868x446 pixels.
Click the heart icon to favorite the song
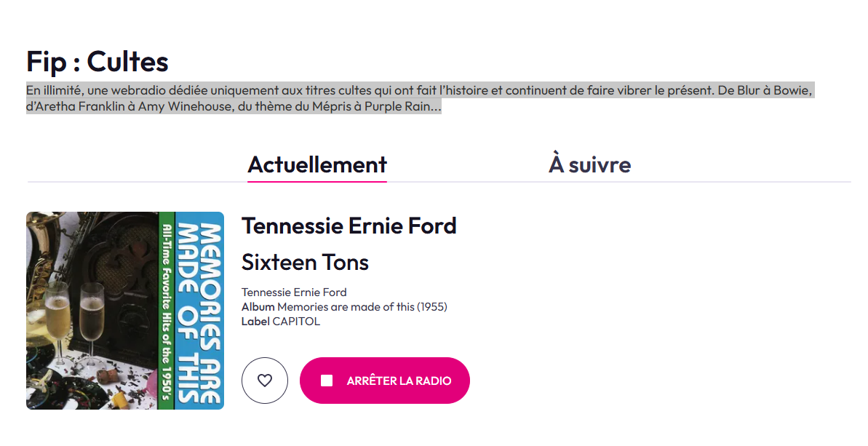pos(265,381)
